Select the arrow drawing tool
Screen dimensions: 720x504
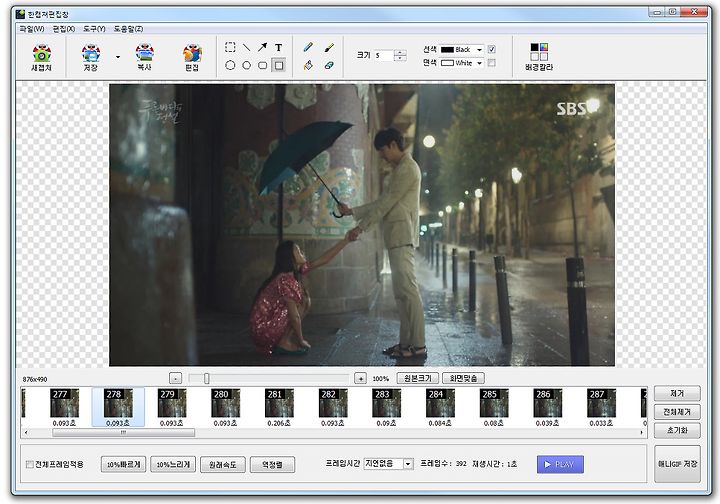[x=262, y=47]
